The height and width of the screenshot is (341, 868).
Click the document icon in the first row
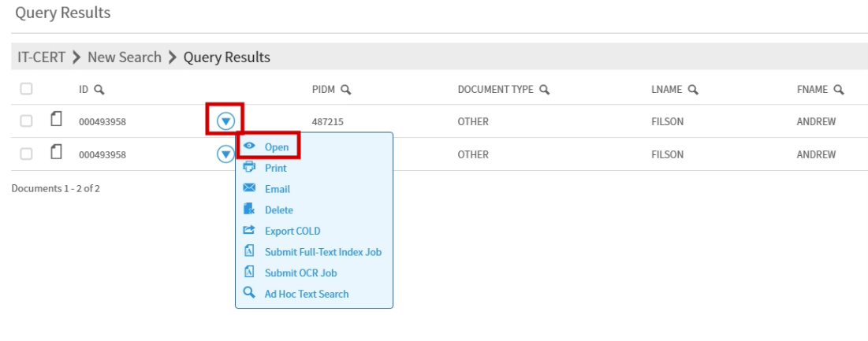coord(56,120)
